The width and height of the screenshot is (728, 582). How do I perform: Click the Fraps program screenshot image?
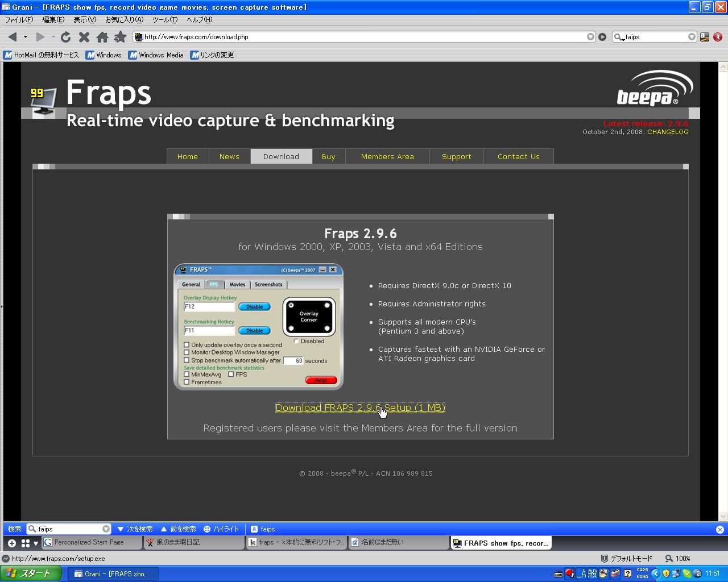(x=259, y=327)
